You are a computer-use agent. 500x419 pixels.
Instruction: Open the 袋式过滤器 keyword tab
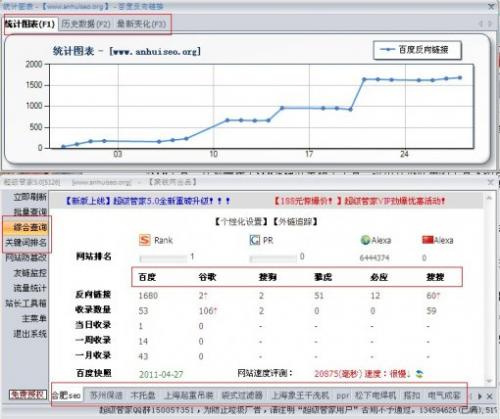(x=242, y=396)
